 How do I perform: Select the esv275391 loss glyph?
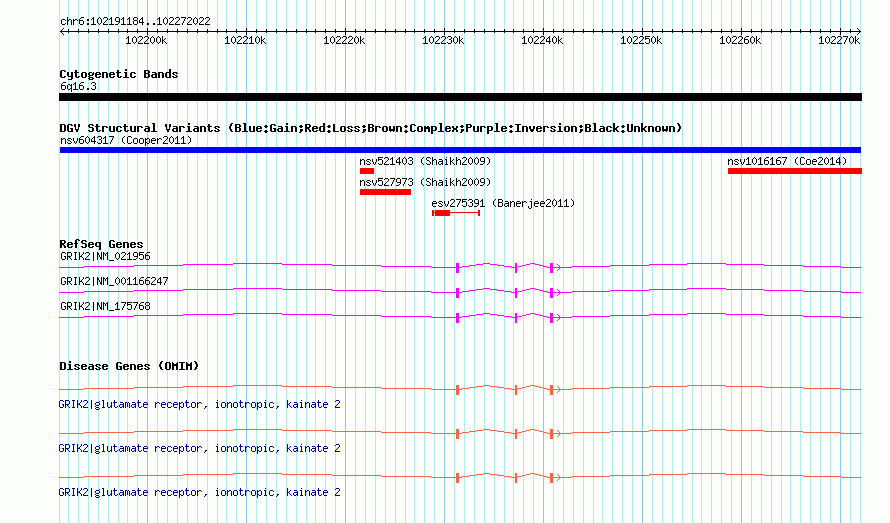pyautogui.click(x=456, y=213)
